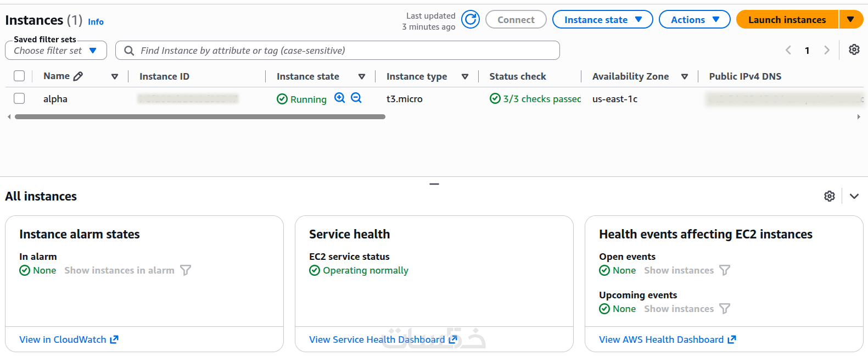Click page number 1
868x356 pixels.
point(807,51)
